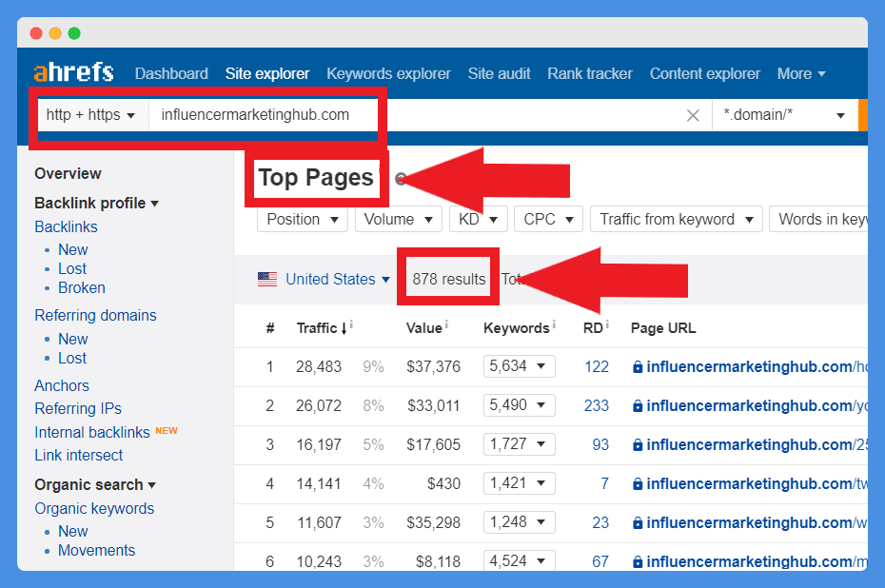Viewport: 885px width, 588px height.
Task: Click the Value column info icon
Action: pos(446,323)
